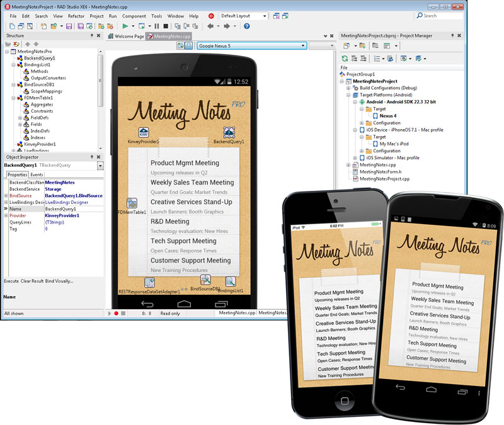504x425 pixels.
Task: Click the Help question mark icon
Action: click(x=246, y=26)
